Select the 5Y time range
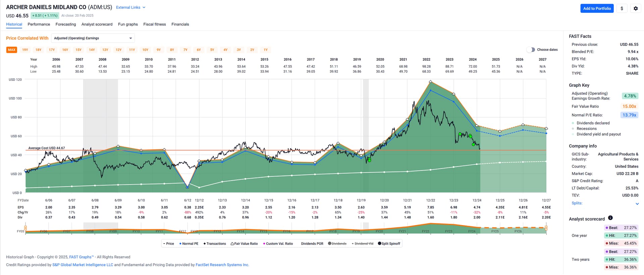This screenshot has height=275, width=644. (212, 50)
